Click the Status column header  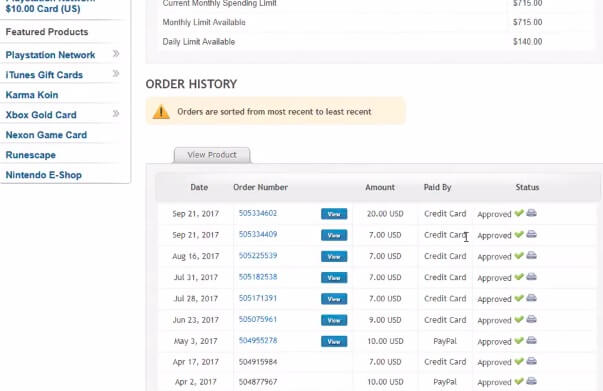pyautogui.click(x=527, y=187)
